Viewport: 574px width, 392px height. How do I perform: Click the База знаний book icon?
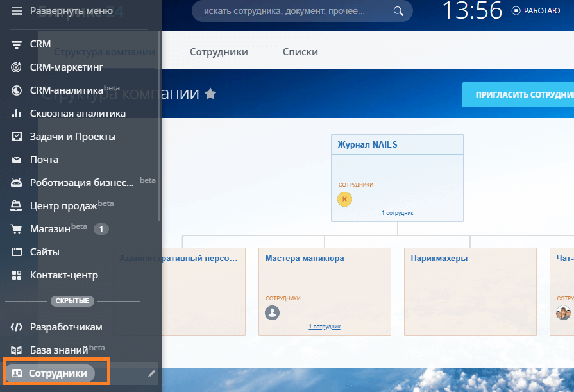[x=17, y=350]
